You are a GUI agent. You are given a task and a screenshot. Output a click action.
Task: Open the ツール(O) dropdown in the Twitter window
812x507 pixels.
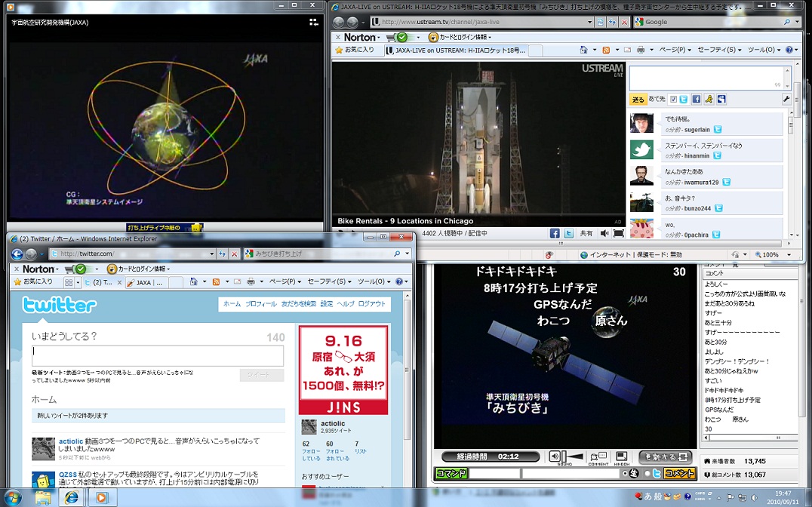pyautogui.click(x=374, y=281)
